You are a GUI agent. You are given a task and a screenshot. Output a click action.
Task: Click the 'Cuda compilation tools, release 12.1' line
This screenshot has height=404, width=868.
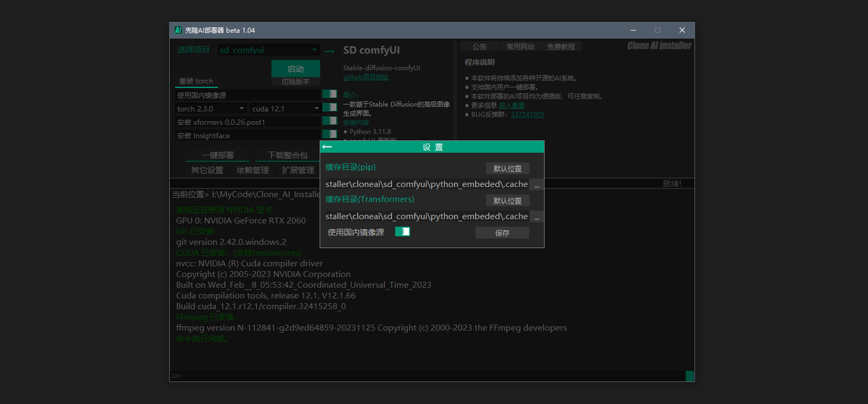(x=266, y=296)
